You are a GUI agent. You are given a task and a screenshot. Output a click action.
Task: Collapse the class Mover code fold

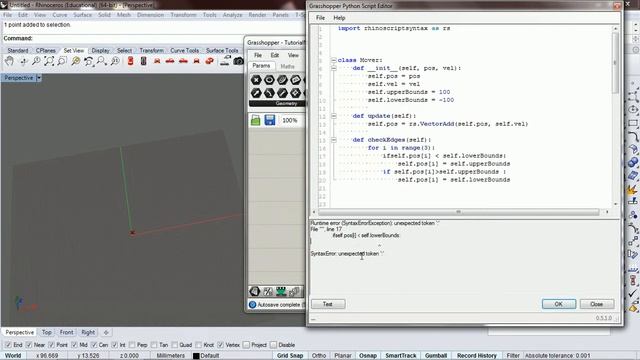(x=333, y=60)
